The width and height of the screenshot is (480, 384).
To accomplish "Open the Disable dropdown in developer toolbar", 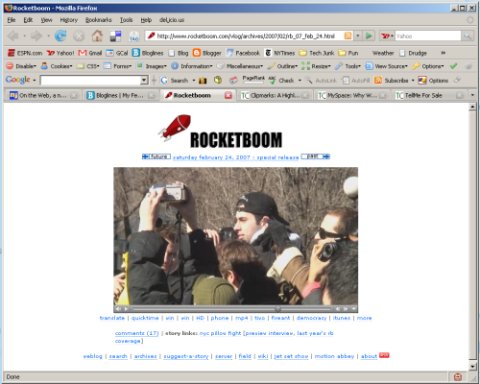I will click(22, 66).
